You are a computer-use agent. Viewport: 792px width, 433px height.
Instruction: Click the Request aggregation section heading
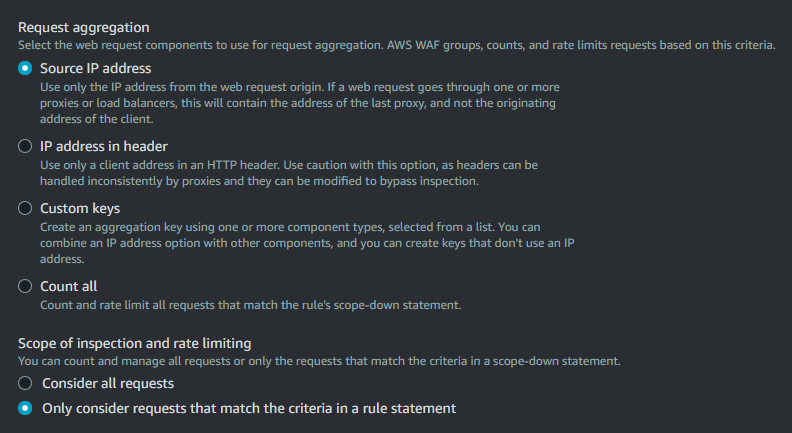pos(82,28)
